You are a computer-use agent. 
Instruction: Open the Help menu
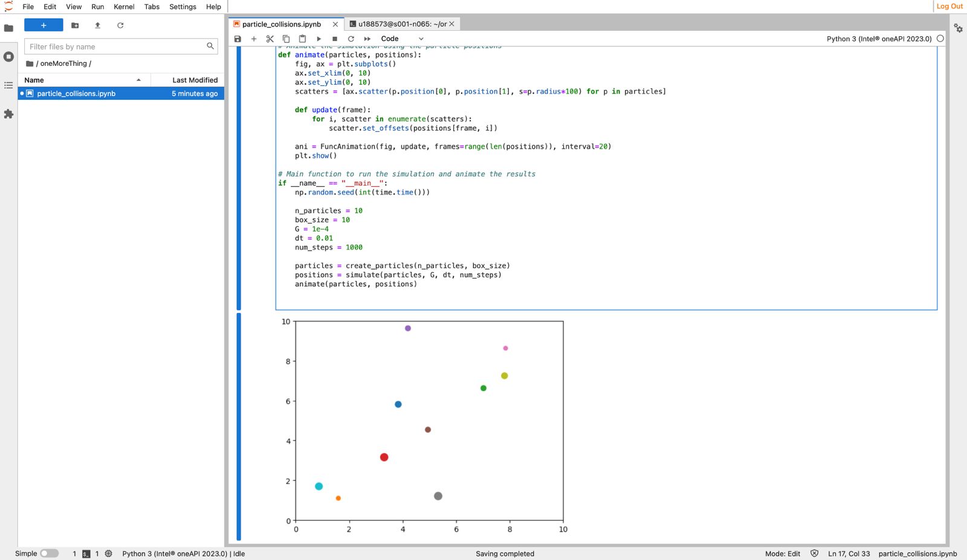click(213, 7)
